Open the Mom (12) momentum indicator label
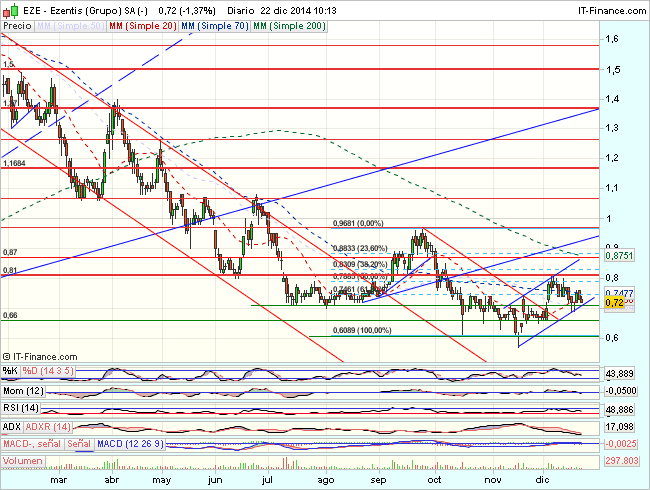 coord(23,391)
